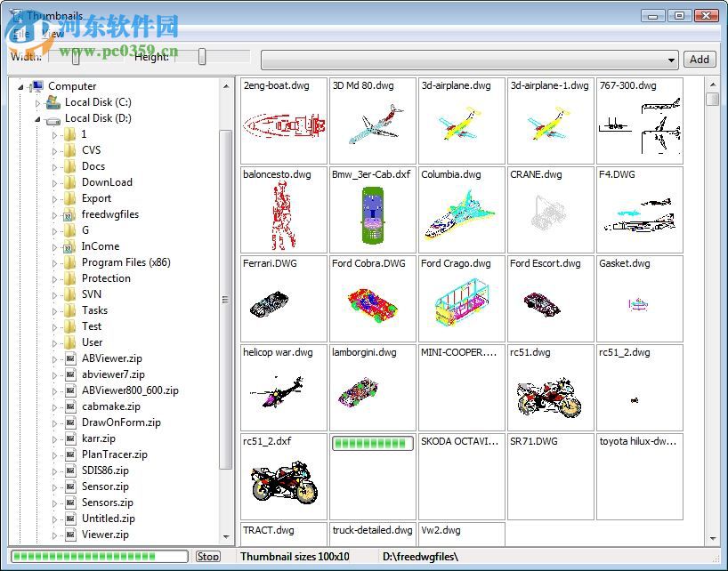The image size is (728, 571).
Task: Expand the Program Files (x86) folder
Action: click(x=56, y=262)
